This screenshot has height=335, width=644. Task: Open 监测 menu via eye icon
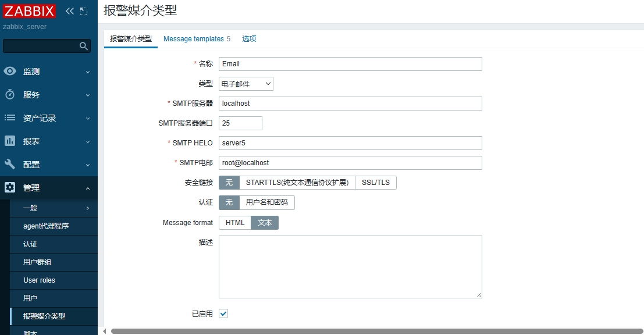click(10, 72)
